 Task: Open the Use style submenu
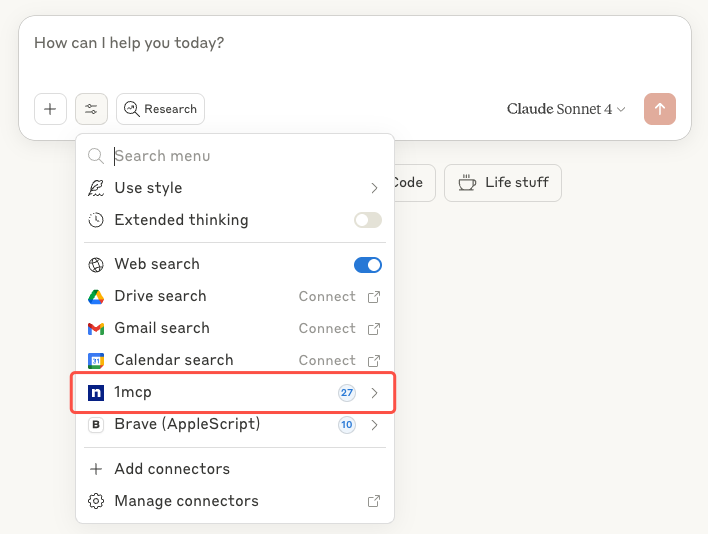pos(235,188)
